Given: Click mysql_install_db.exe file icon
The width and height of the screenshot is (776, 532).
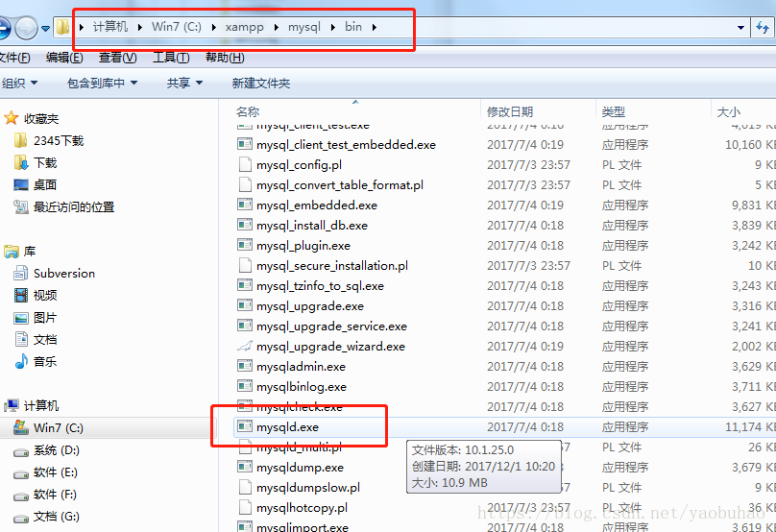Looking at the screenshot, I should coord(245,225).
